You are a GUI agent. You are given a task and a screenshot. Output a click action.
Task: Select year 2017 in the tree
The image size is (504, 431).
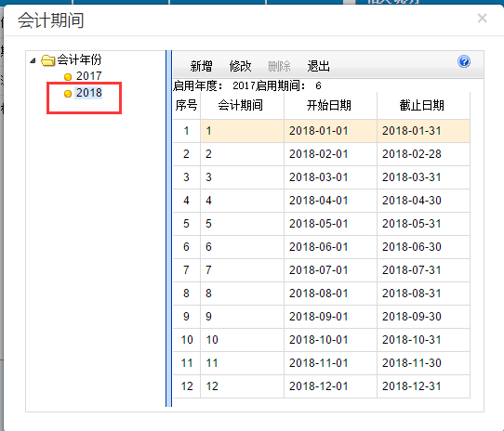click(x=88, y=76)
